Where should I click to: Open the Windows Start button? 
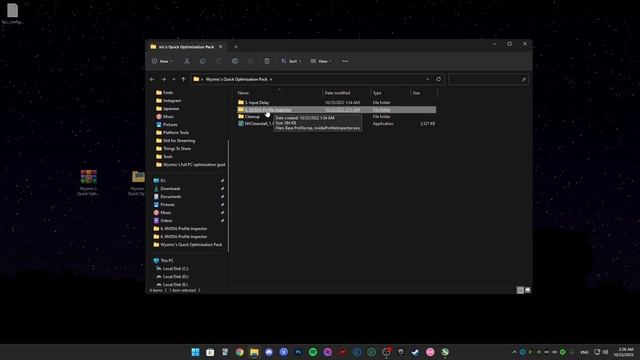[x=196, y=352]
